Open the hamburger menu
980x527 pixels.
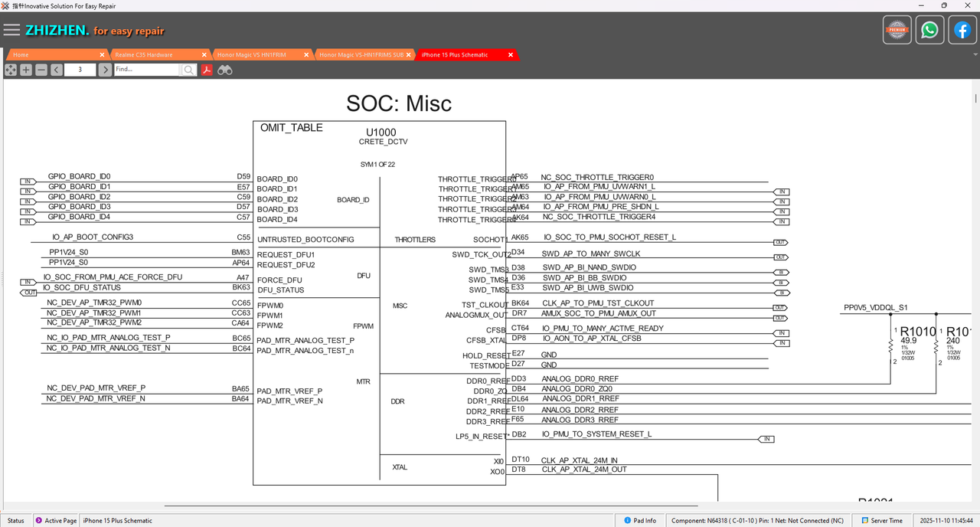tap(11, 30)
